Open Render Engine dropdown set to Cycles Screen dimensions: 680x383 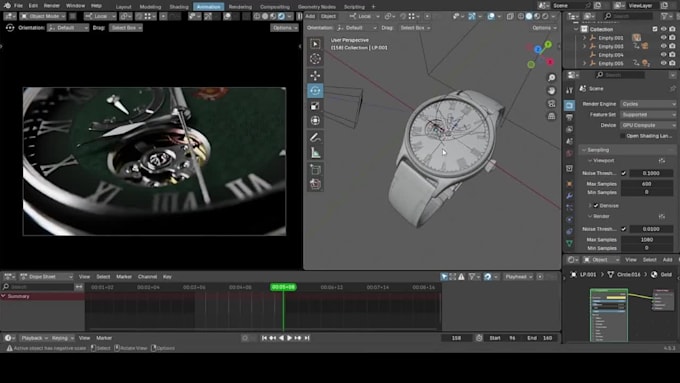pos(648,104)
